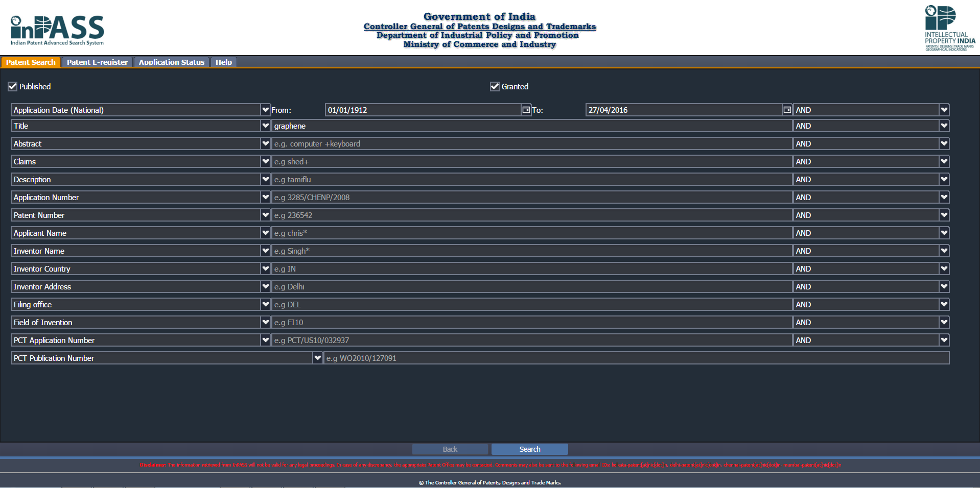Click the Search button
Viewport: 980px width, 488px height.
point(529,449)
